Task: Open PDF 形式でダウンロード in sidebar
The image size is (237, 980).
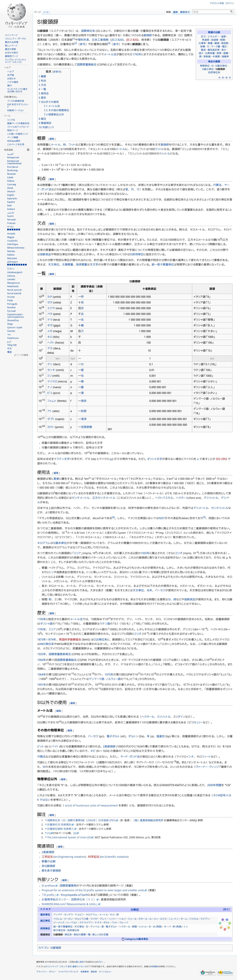Action: pos(18,105)
